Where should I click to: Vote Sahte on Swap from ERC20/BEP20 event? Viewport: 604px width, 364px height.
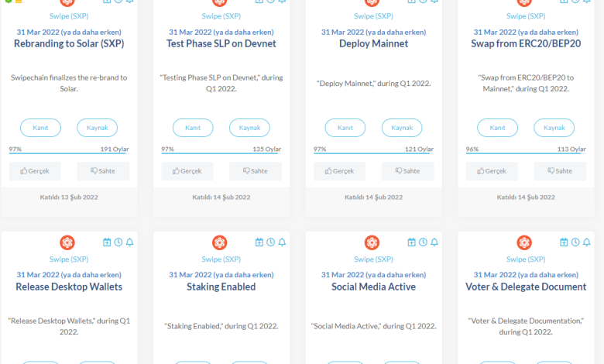[559, 171]
